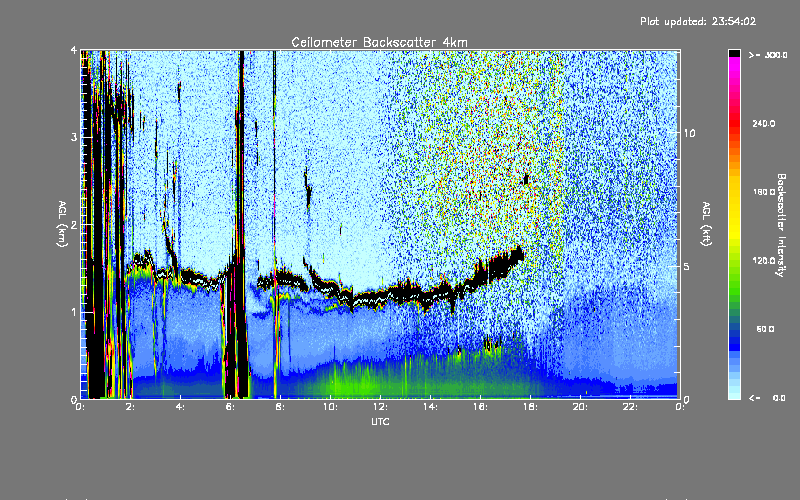Click the '20:' UTC time tick
The height and width of the screenshot is (500, 800).
click(x=580, y=407)
